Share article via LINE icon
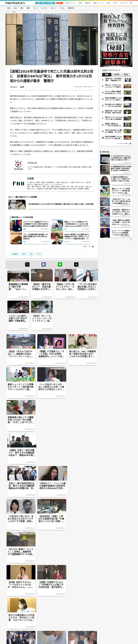The image size is (138, 644). pos(60,264)
